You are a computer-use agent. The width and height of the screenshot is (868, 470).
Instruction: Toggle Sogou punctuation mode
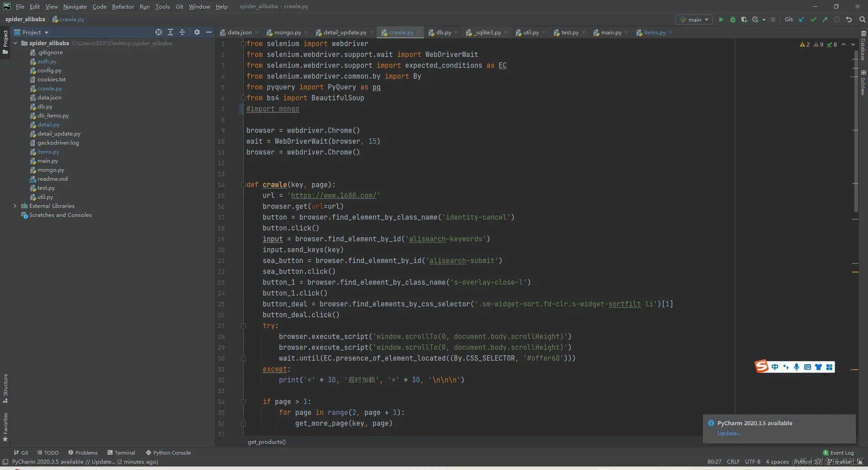(786, 367)
